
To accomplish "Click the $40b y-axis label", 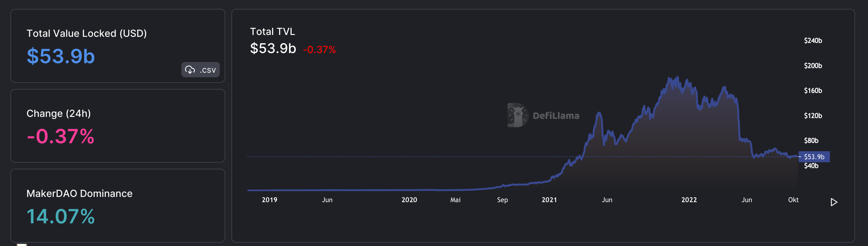I will click(811, 166).
